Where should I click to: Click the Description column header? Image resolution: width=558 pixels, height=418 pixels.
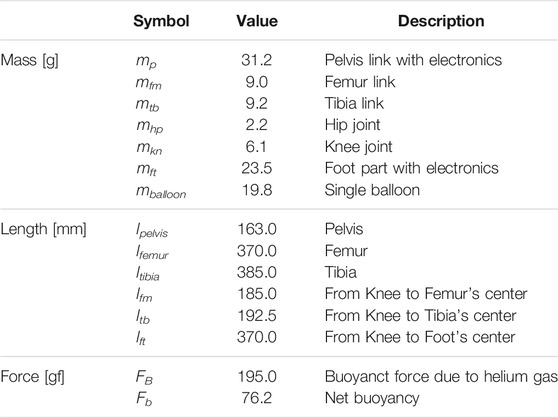(441, 21)
